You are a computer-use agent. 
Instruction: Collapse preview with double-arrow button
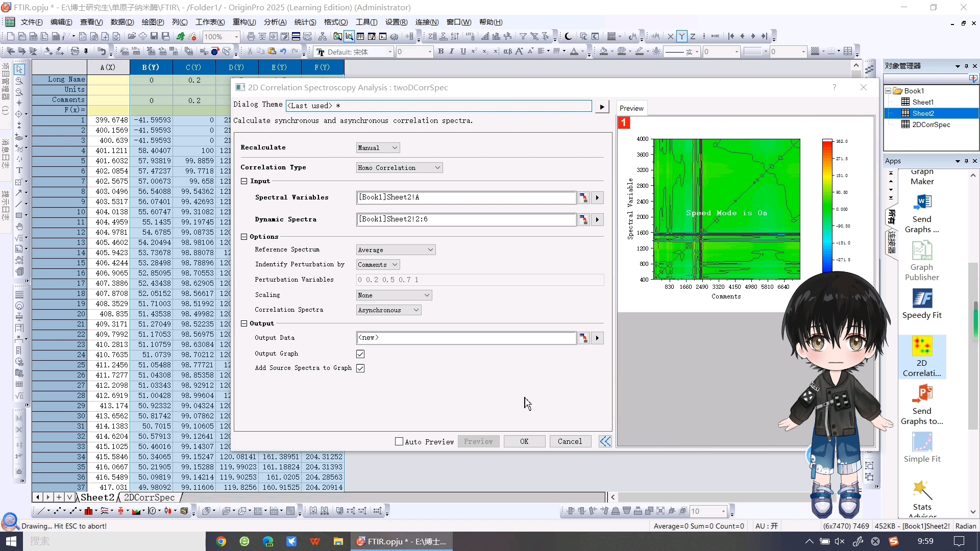tap(605, 442)
